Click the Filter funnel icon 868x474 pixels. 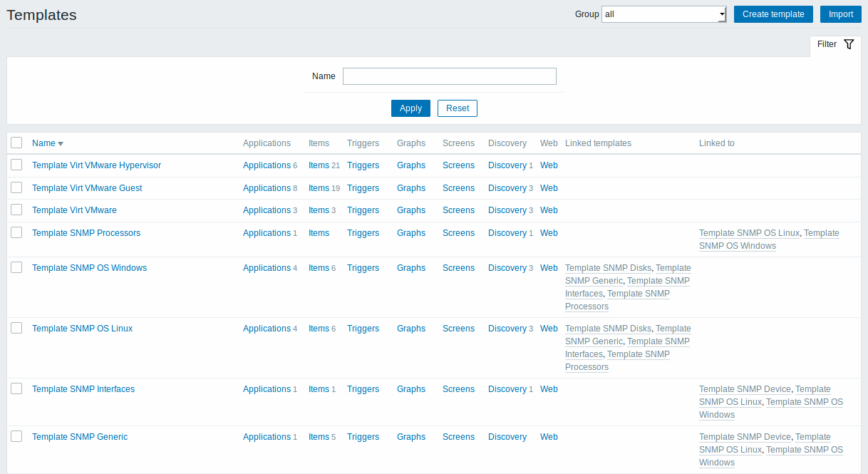point(848,44)
